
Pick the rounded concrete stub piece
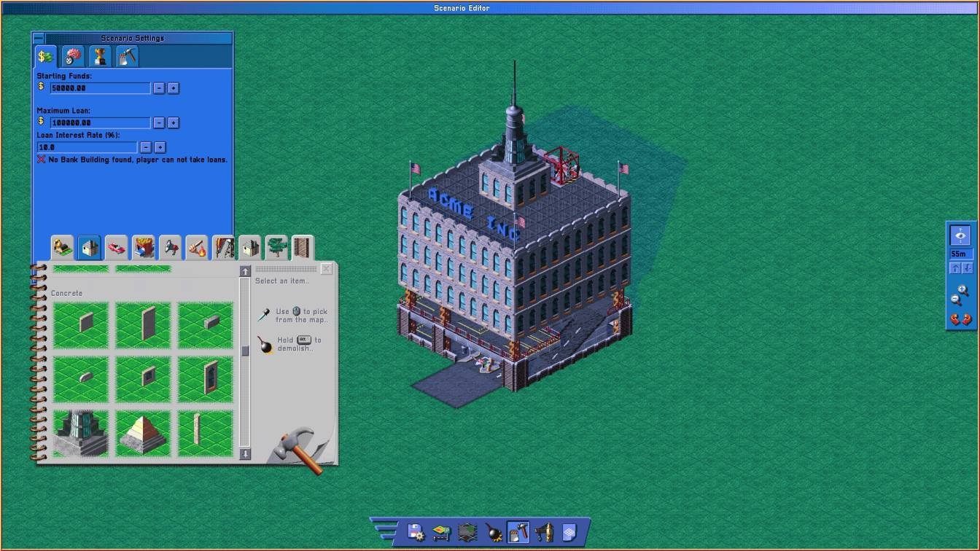pos(81,380)
